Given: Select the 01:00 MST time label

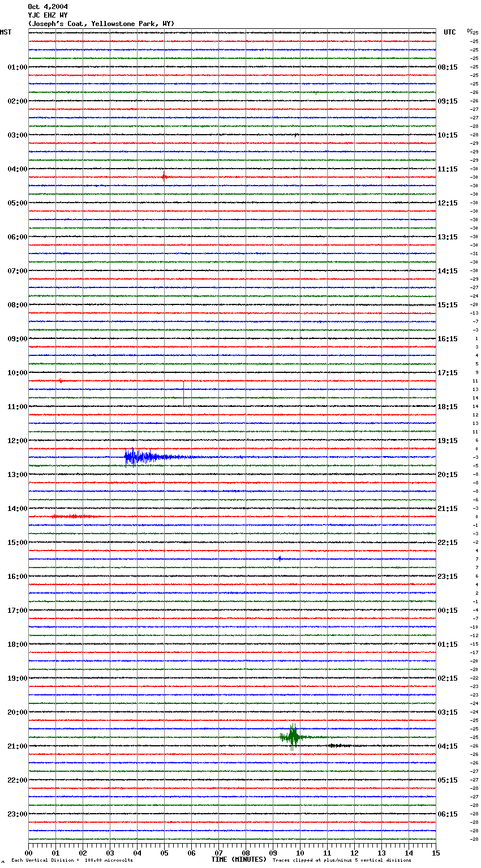Looking at the screenshot, I should pyautogui.click(x=18, y=67).
